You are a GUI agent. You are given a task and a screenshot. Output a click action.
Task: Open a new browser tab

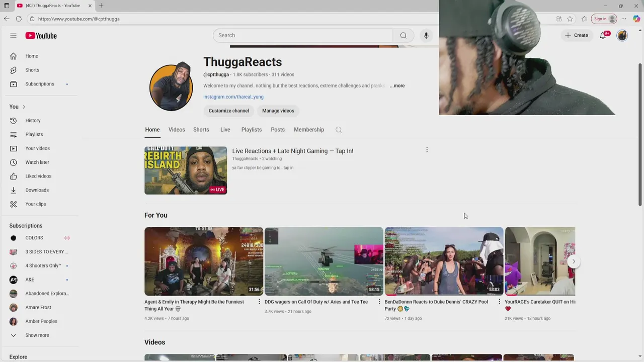pyautogui.click(x=101, y=6)
